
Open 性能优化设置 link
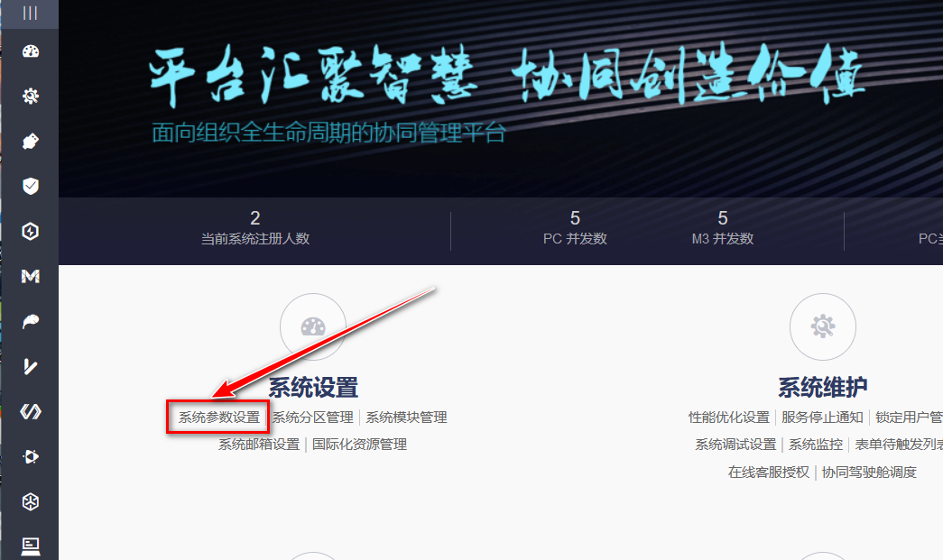click(x=729, y=418)
